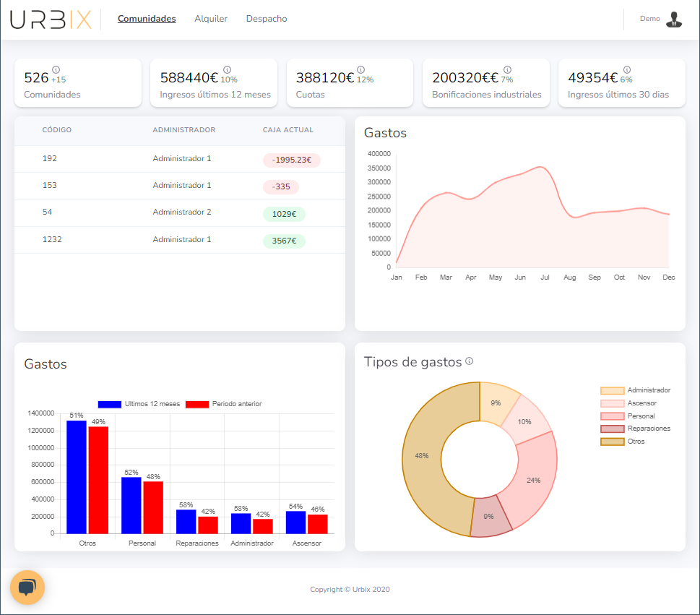Toggle Personal legend entry in donut chart
Viewport: 700px width, 615px height.
628,416
